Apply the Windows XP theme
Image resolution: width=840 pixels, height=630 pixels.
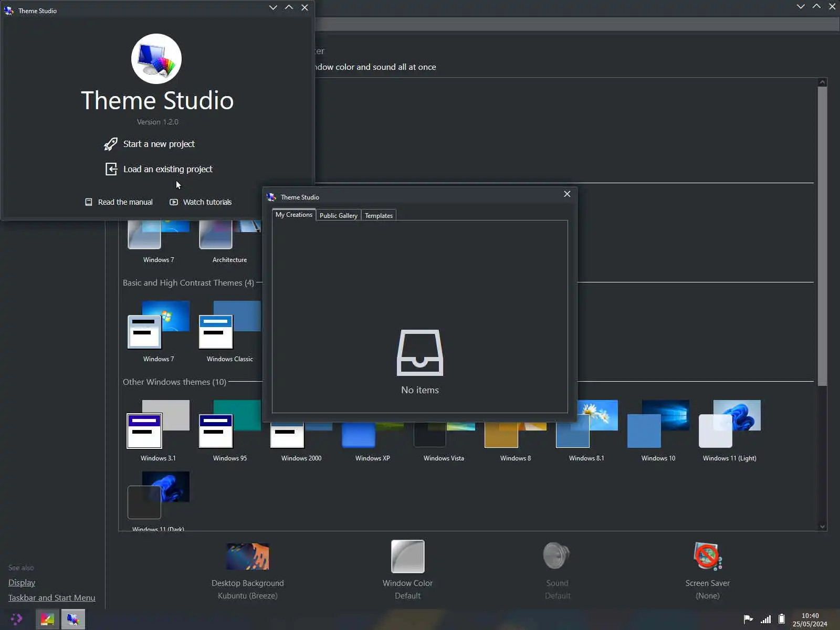click(x=373, y=443)
